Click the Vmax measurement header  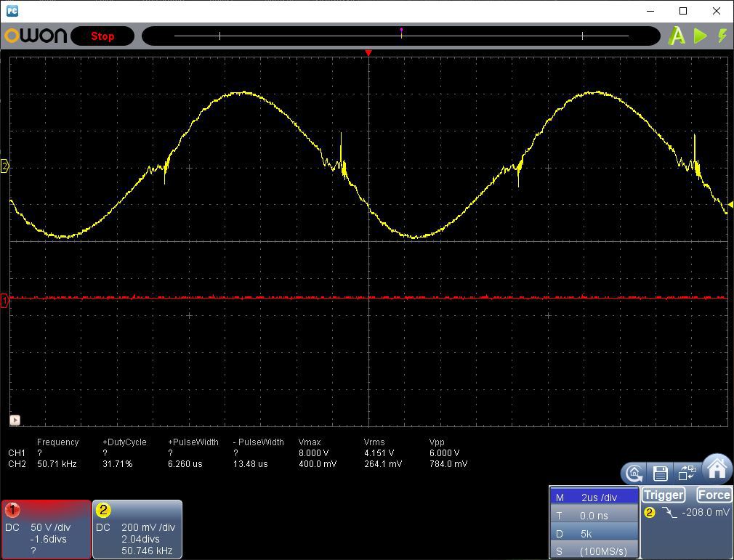coord(310,442)
